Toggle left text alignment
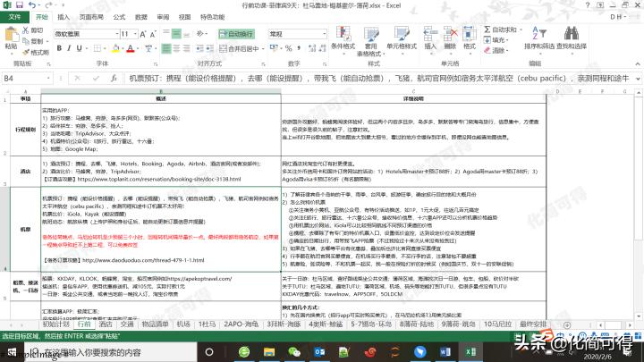Image resolution: width=644 pixels, height=362 pixels. [166, 48]
